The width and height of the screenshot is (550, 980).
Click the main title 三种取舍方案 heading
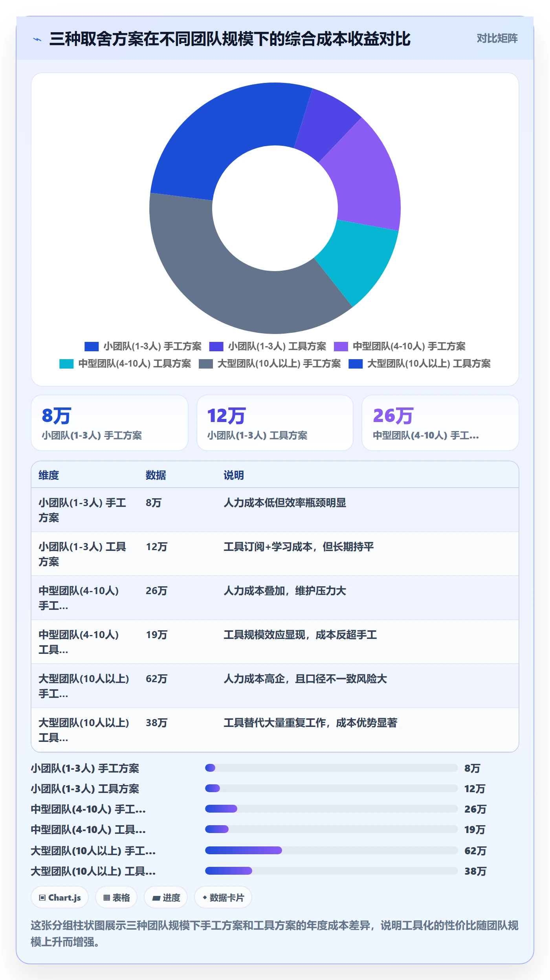[x=230, y=39]
